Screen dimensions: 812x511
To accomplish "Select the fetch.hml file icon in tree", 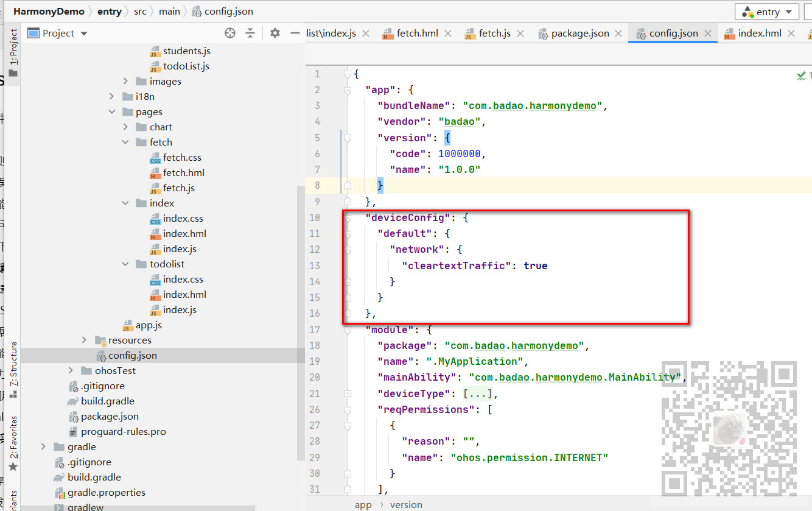I will [155, 173].
